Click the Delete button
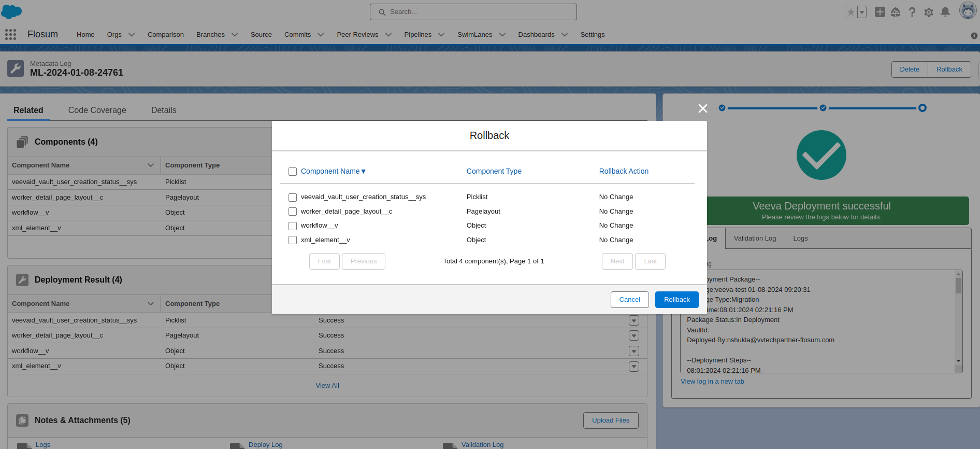Viewport: 980px width, 449px height. pos(910,69)
